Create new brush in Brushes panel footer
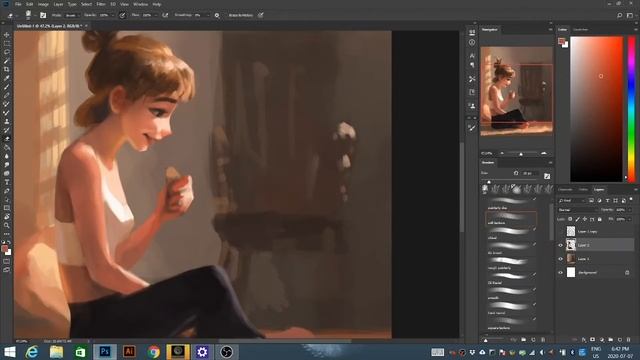The image size is (640, 360). pos(533,340)
